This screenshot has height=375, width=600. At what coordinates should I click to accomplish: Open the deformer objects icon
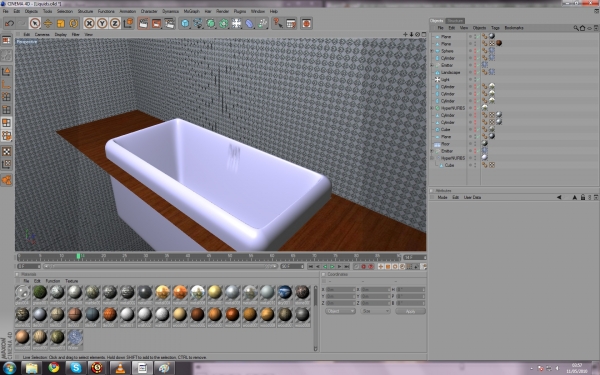[249, 24]
